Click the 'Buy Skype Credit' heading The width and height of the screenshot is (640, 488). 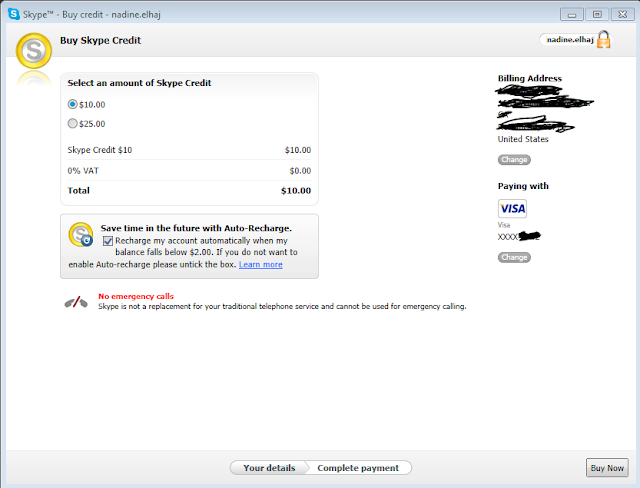[100, 40]
